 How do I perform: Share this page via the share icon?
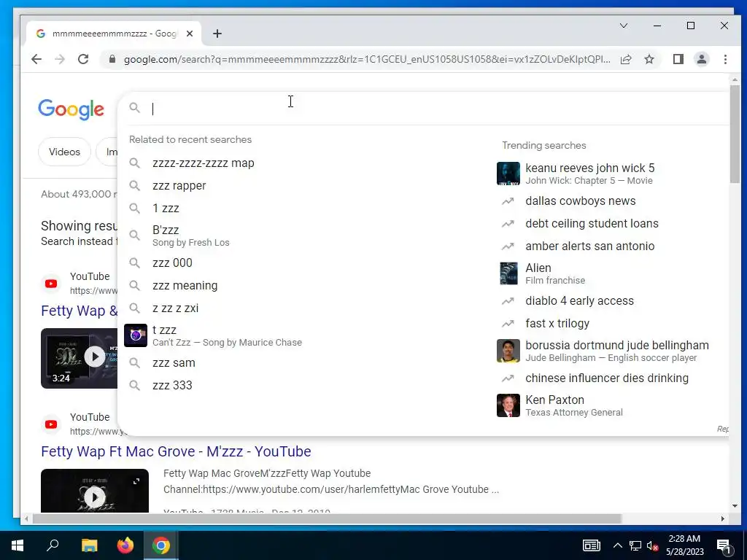pos(626,59)
